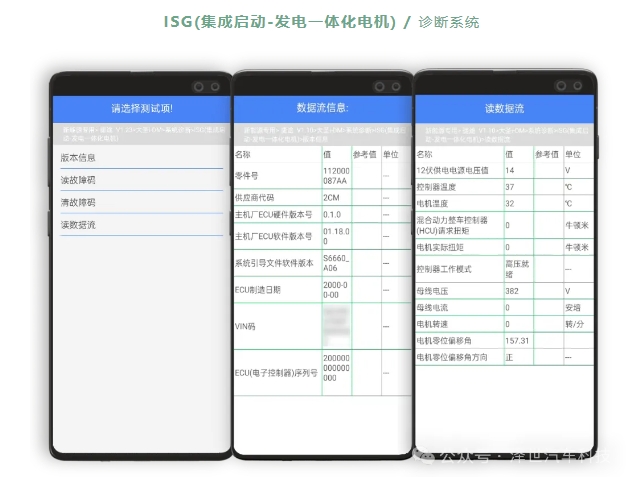Select the 混合动力整车控制器(HCU)请求扭矩 row name

click(x=452, y=225)
